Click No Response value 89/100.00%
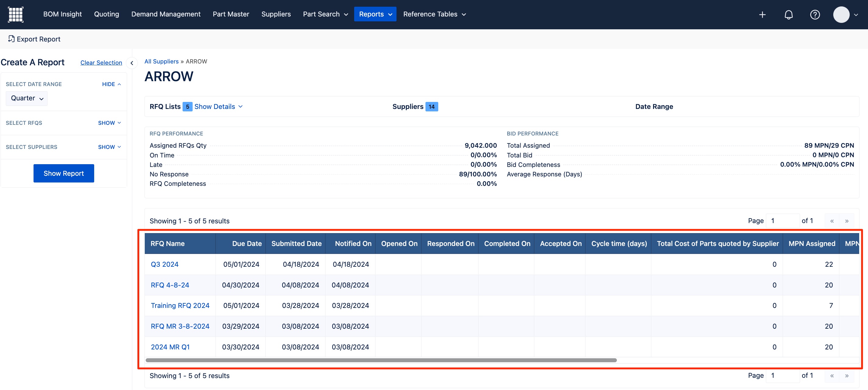Image resolution: width=868 pixels, height=390 pixels. tap(478, 174)
